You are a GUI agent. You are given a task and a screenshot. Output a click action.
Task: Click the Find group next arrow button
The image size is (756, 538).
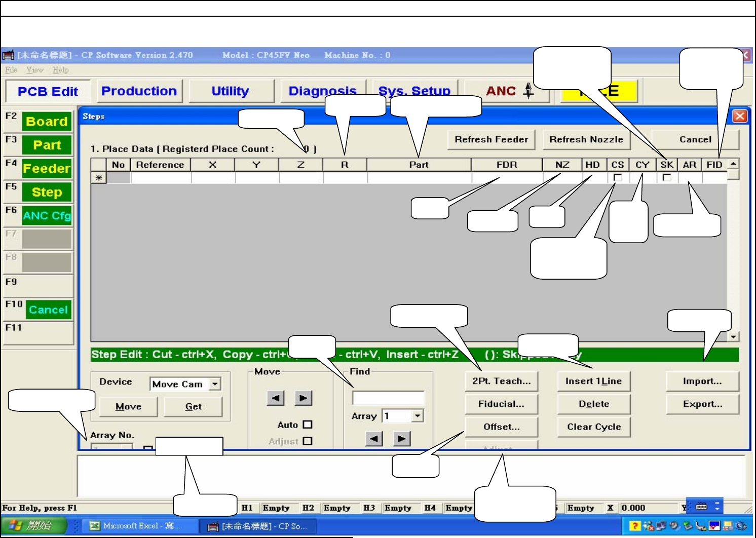pos(401,439)
